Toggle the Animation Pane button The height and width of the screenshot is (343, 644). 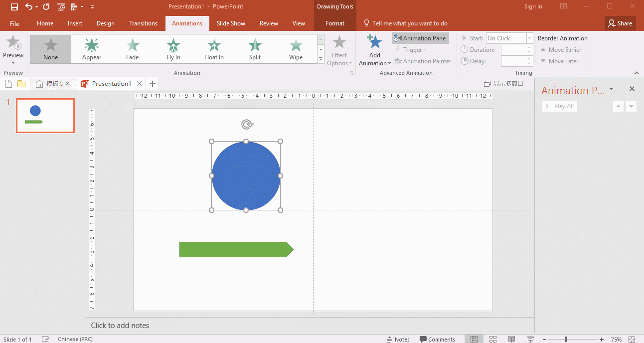[x=420, y=38]
